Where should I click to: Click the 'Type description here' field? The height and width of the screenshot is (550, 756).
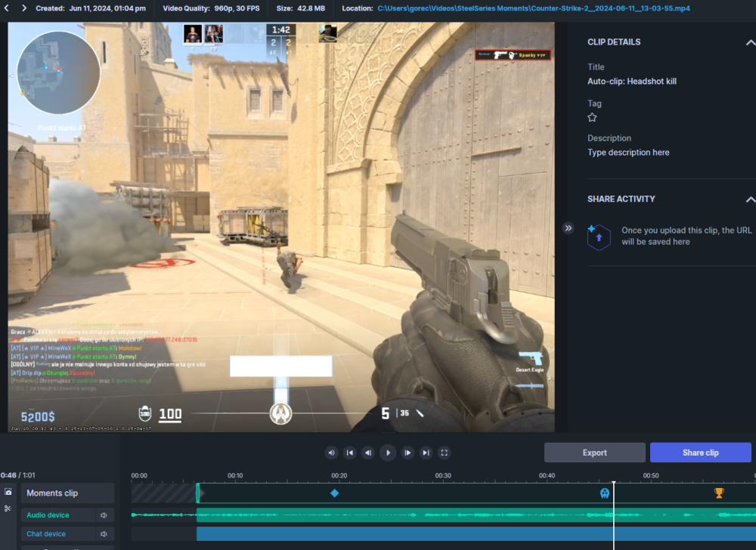[x=628, y=153]
